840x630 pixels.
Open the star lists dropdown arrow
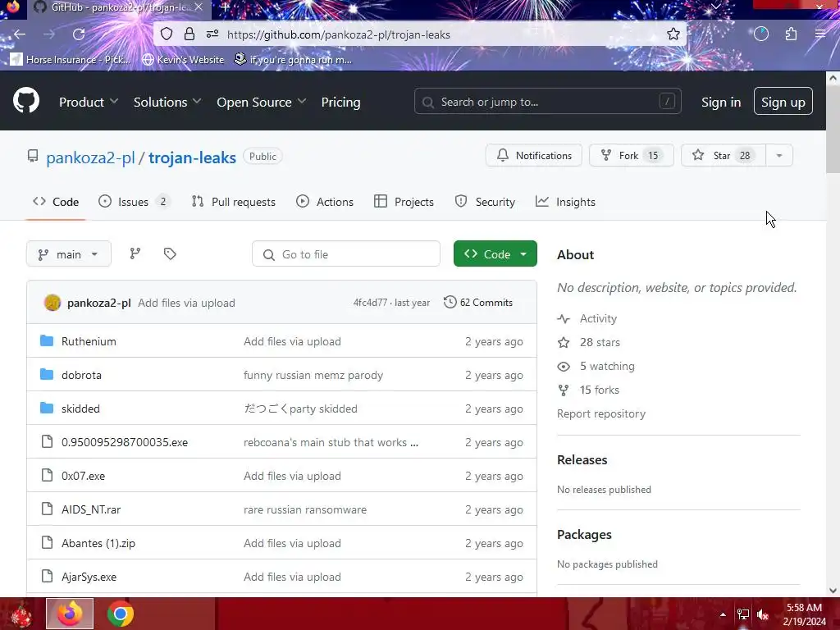(779, 155)
